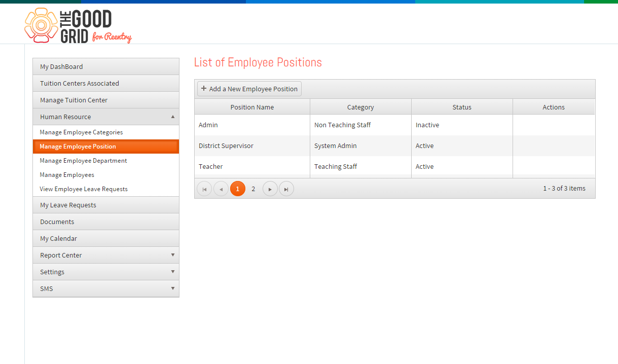
Task: Click Add a New Employee Position
Action: click(249, 89)
